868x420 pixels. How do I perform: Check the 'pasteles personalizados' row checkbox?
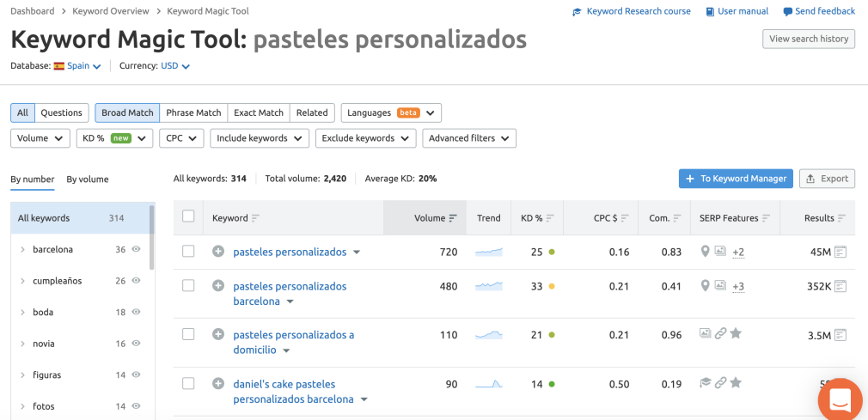coord(188,251)
